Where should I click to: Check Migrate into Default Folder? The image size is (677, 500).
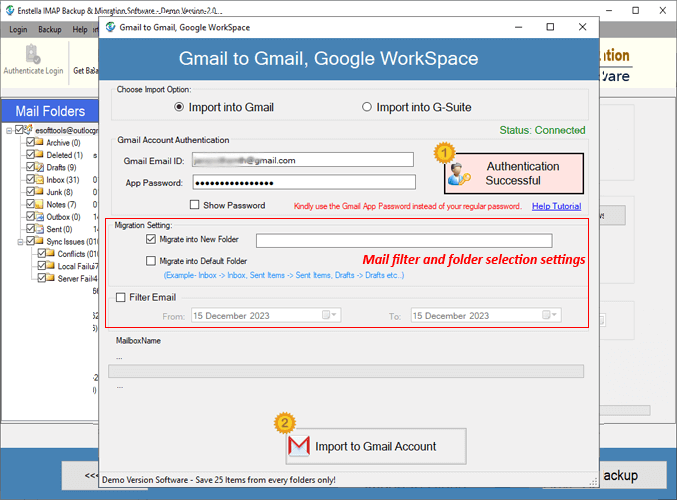click(151, 261)
